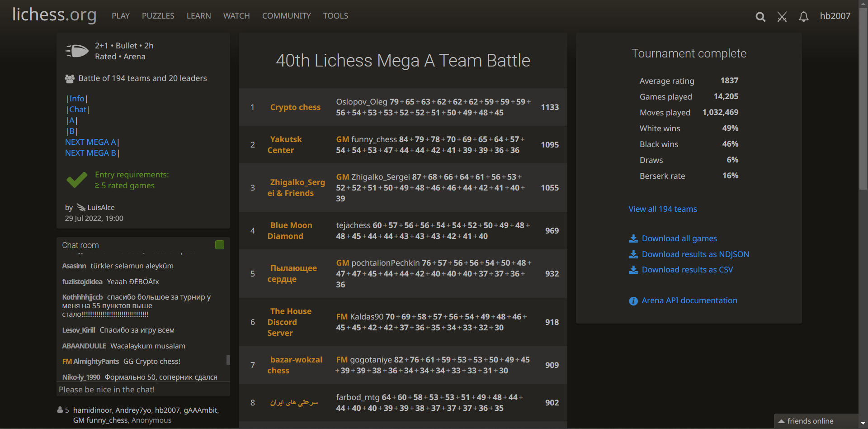The image size is (868, 429).
Task: Open the Chat link
Action: click(x=78, y=110)
